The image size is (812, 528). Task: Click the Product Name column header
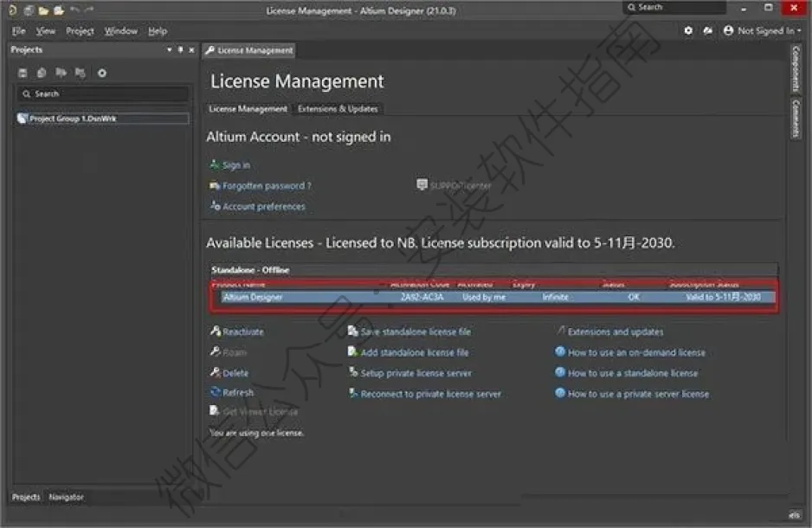[239, 284]
